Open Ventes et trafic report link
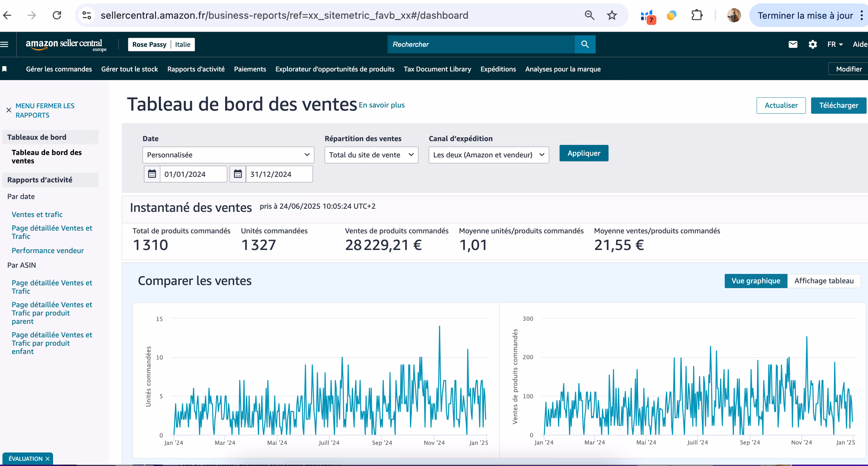This screenshot has width=868, height=466. pos(37,215)
